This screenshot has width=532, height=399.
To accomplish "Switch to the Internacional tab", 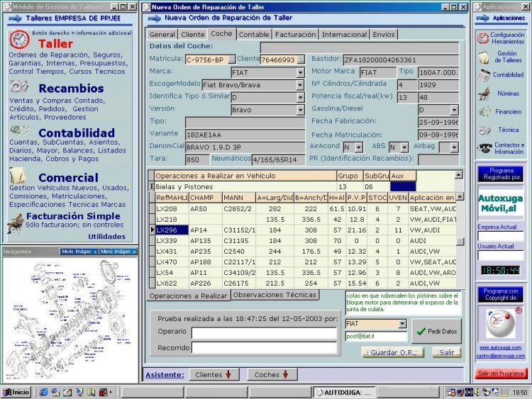I will pos(344,34).
